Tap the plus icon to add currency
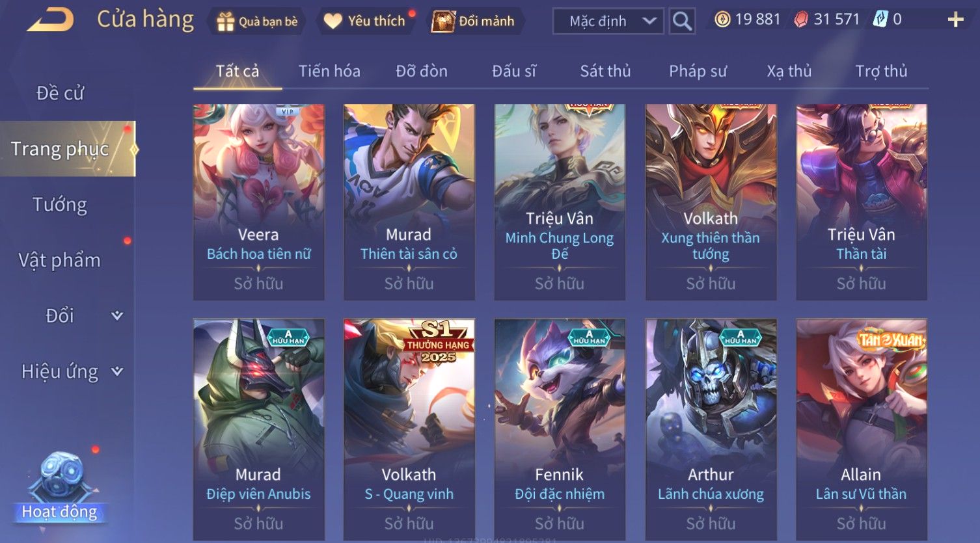The height and width of the screenshot is (543, 980). click(955, 20)
